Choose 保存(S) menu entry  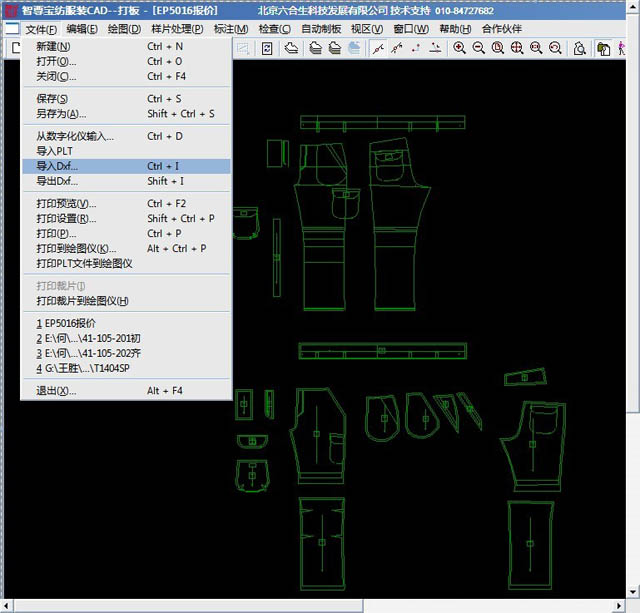pos(127,99)
